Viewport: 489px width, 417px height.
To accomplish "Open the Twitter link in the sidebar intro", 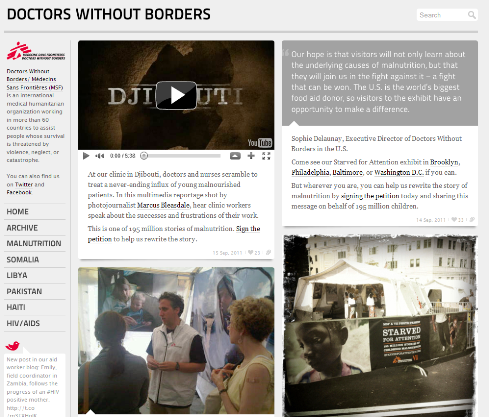I will click(24, 184).
